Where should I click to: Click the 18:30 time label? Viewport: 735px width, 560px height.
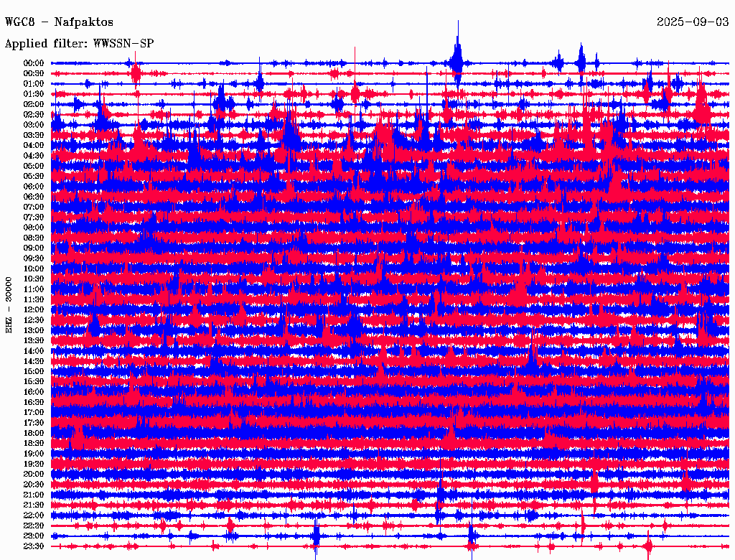tap(34, 444)
